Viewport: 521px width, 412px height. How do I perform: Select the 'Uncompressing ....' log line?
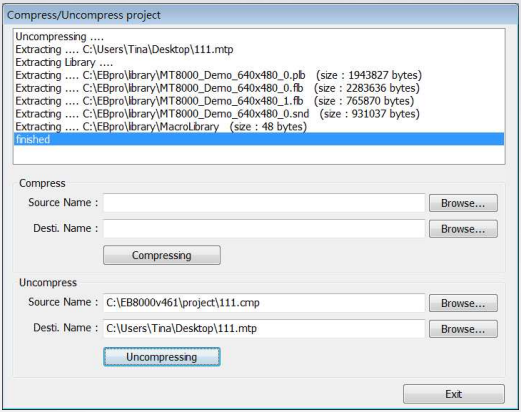[259, 36]
